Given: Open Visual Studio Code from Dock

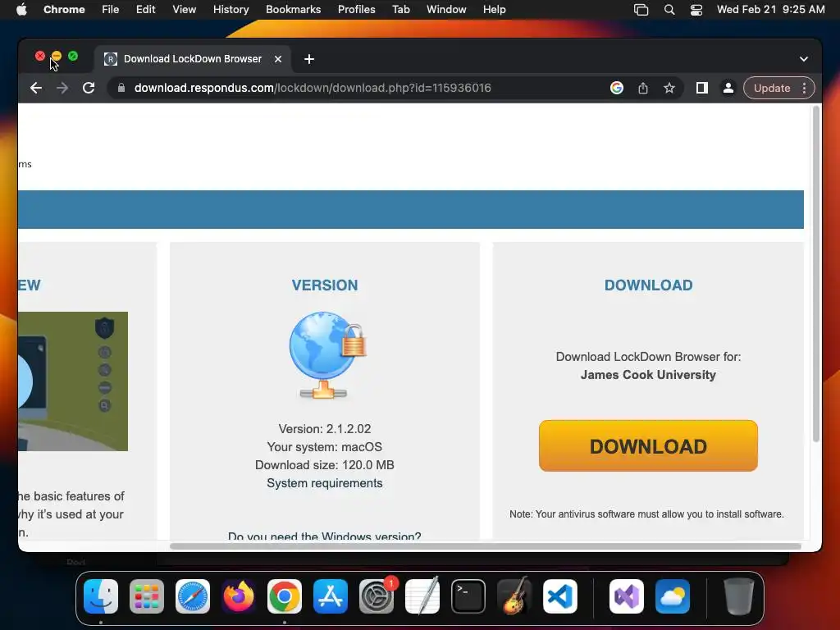Looking at the screenshot, I should (x=560, y=596).
